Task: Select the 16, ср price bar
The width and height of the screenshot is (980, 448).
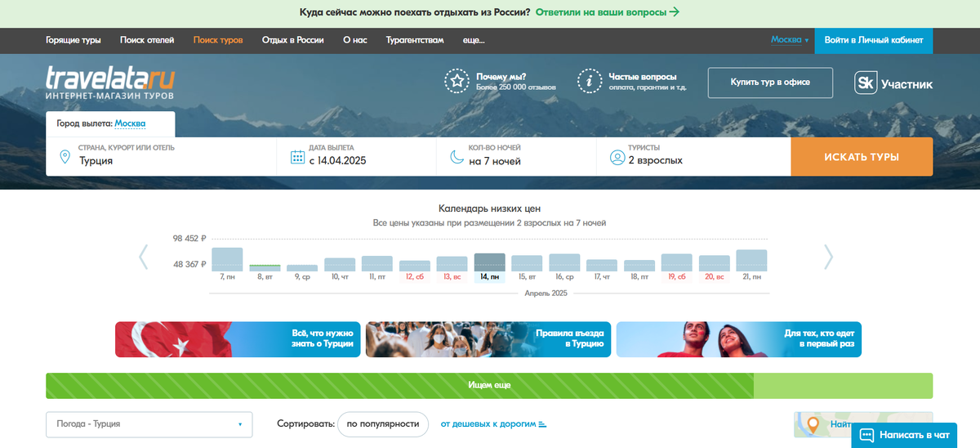Action: [x=564, y=262]
